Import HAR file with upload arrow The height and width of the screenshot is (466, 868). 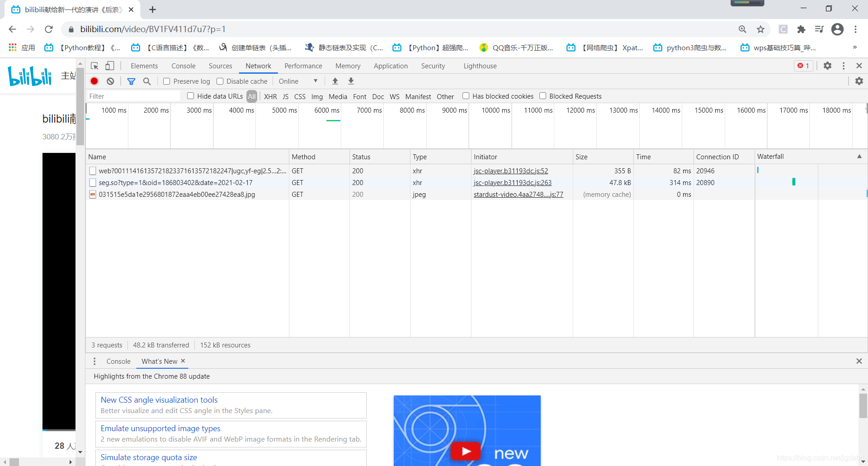(x=335, y=81)
